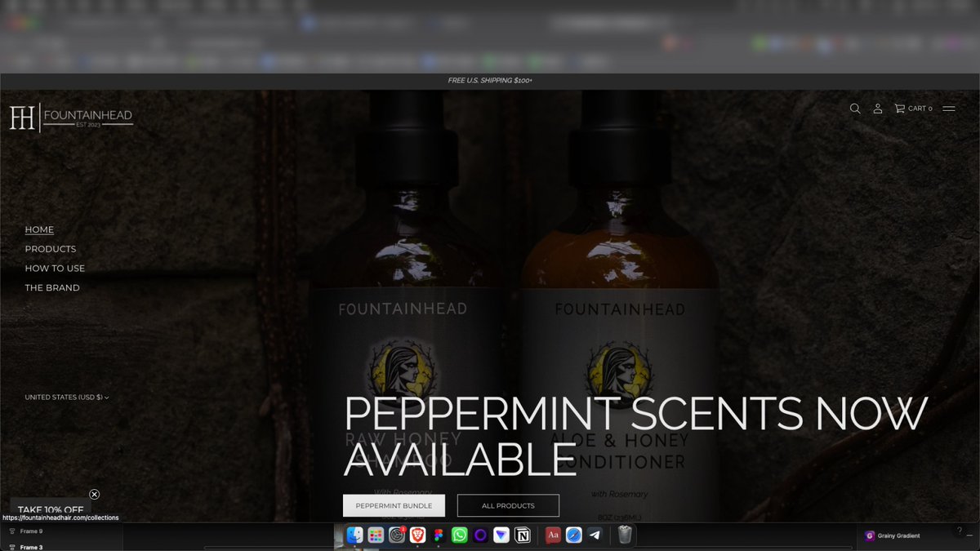Go to the HOME menu link

coord(39,229)
